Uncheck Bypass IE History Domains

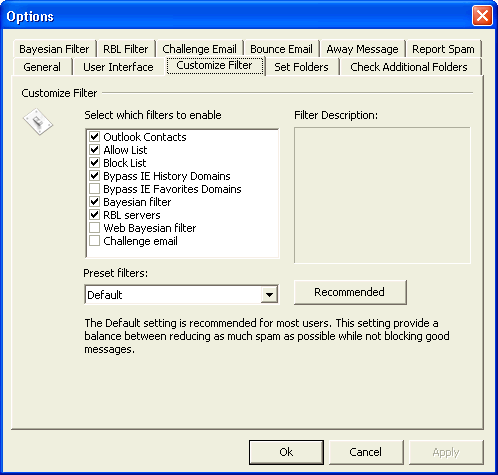(x=95, y=175)
